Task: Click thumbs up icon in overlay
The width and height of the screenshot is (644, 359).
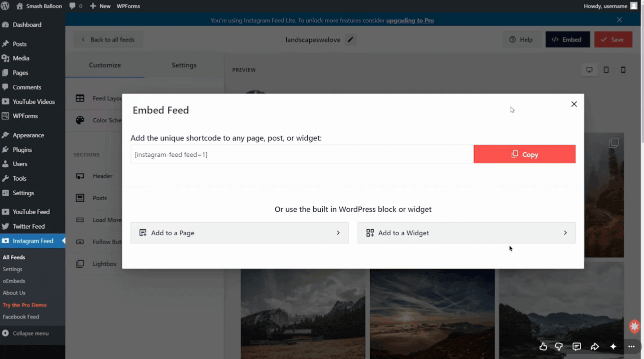Action: point(543,347)
